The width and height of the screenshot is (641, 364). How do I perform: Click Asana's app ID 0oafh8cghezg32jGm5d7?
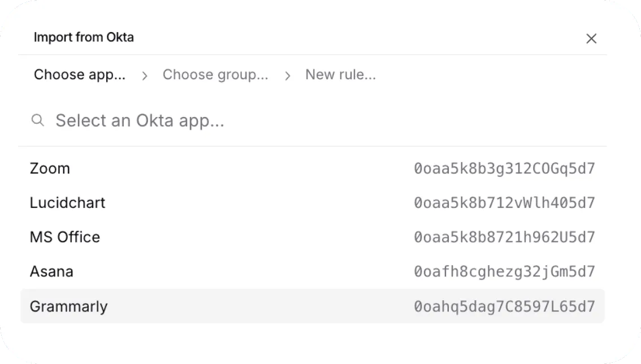coord(505,271)
